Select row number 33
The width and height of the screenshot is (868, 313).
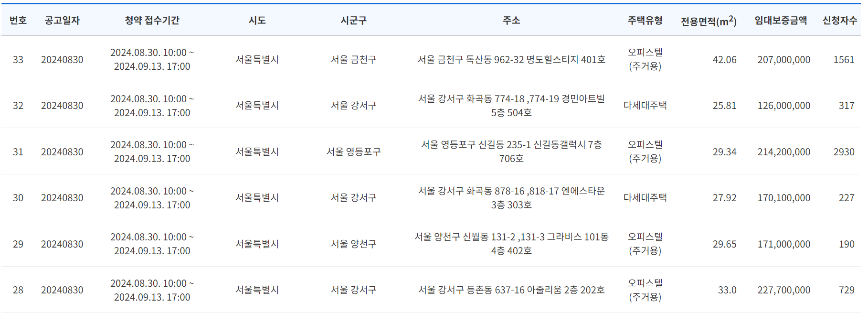(18, 60)
